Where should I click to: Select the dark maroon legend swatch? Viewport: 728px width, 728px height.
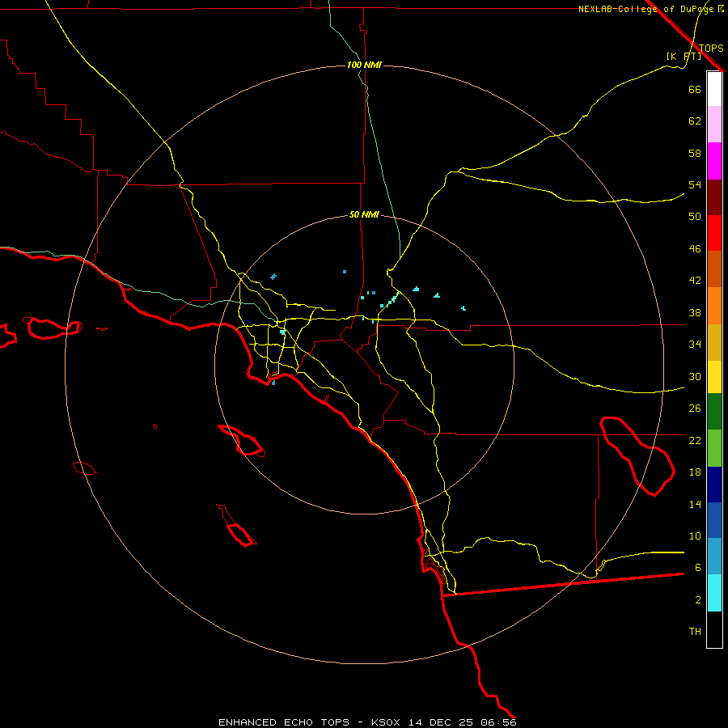(714, 197)
